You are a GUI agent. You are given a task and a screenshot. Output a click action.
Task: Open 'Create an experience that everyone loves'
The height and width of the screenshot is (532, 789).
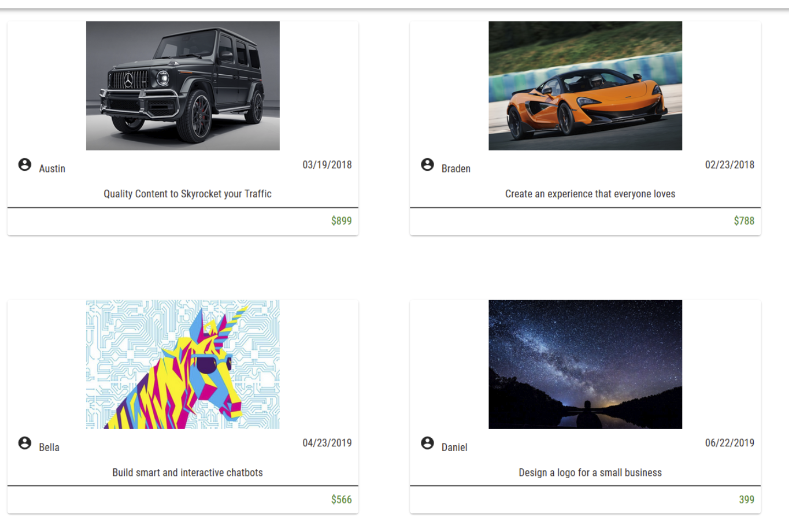pos(590,194)
